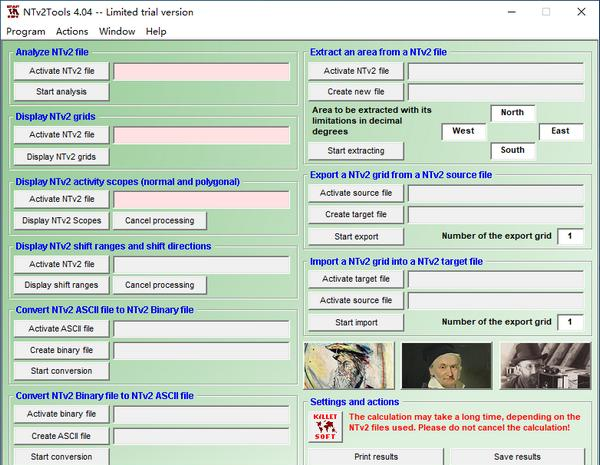Click the Print results button
Screen dimensions: 600x465
point(376,457)
